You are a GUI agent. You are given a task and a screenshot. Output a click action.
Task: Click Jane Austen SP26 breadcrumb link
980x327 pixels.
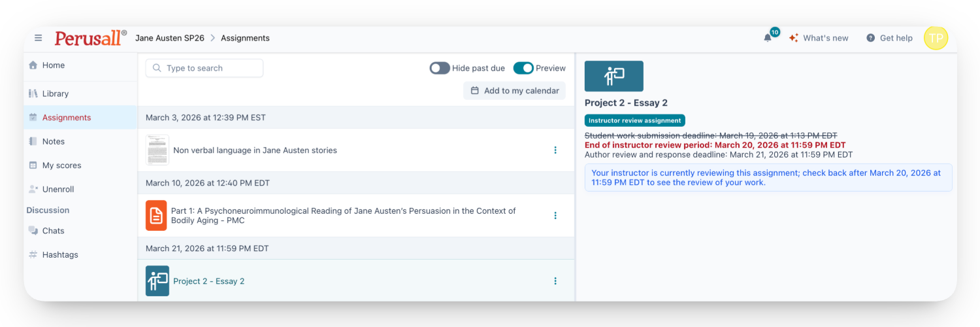(170, 38)
